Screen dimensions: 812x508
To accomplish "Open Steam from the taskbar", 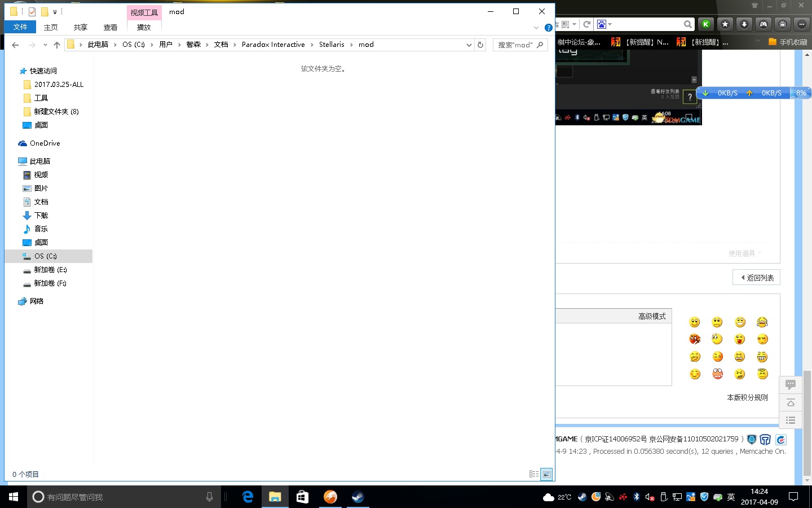I will [x=358, y=497].
